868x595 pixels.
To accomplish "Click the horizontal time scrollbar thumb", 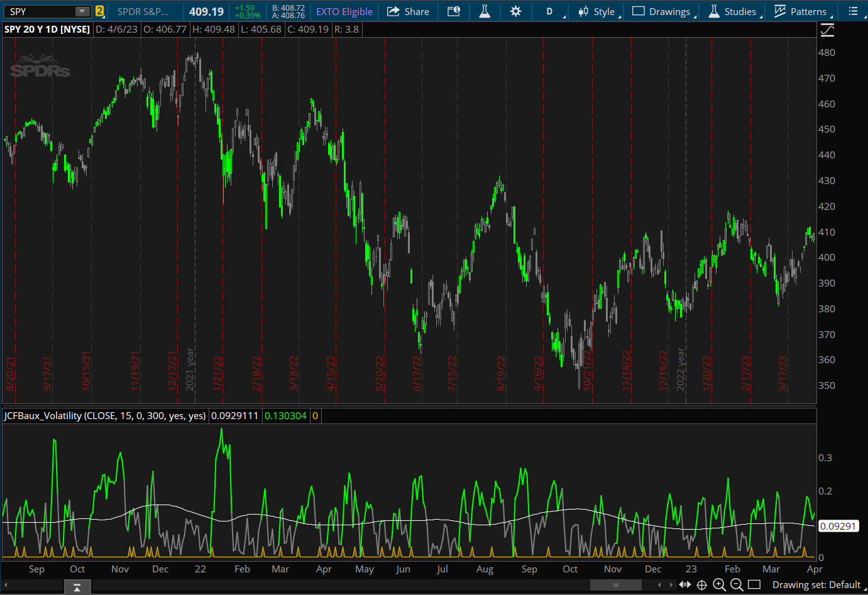I will pyautogui.click(x=615, y=585).
